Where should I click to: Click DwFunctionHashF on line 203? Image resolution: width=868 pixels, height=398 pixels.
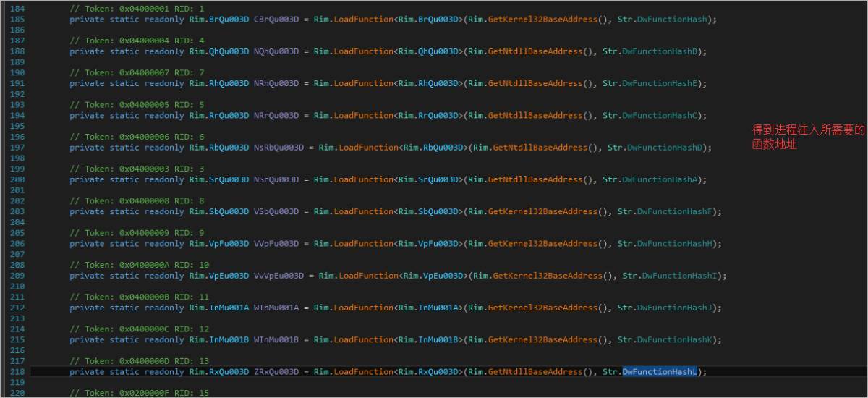674,211
